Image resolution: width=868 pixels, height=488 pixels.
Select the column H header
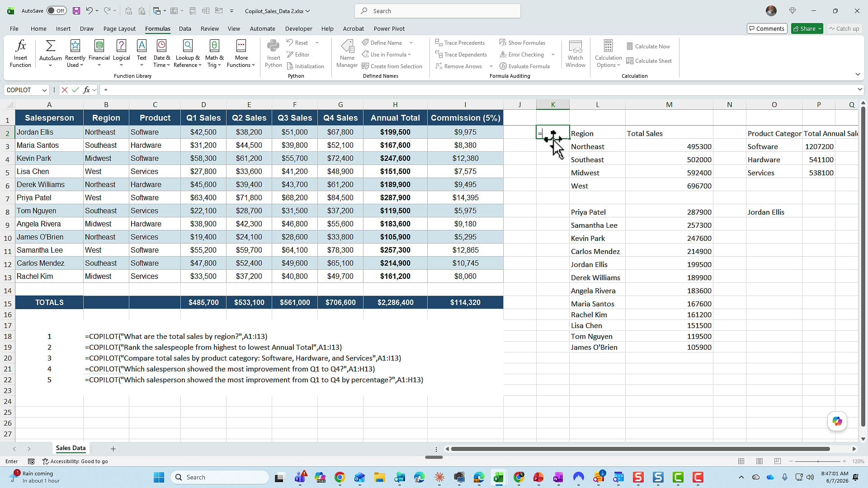tap(395, 104)
